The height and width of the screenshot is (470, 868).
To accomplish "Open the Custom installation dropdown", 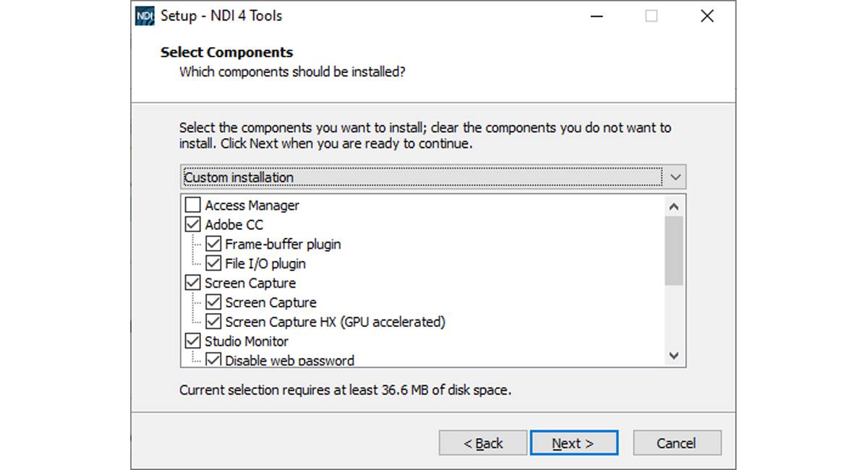I will 422,177.
